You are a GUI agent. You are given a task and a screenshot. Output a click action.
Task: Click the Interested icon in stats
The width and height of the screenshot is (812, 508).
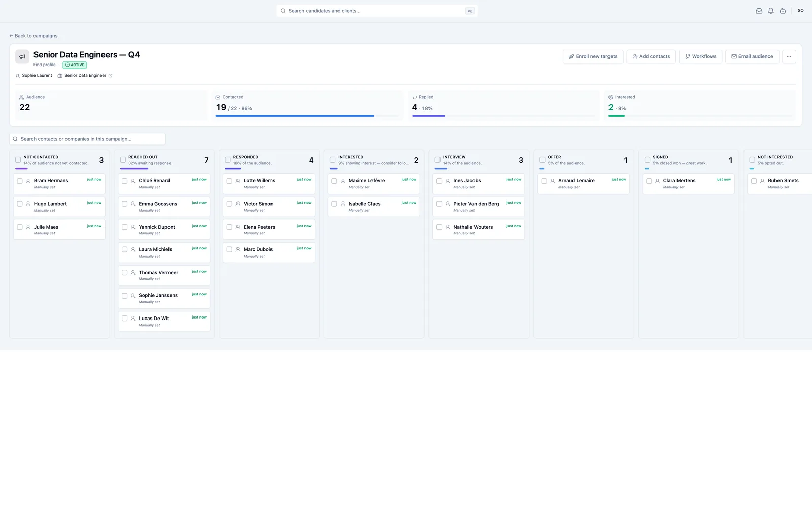(611, 97)
